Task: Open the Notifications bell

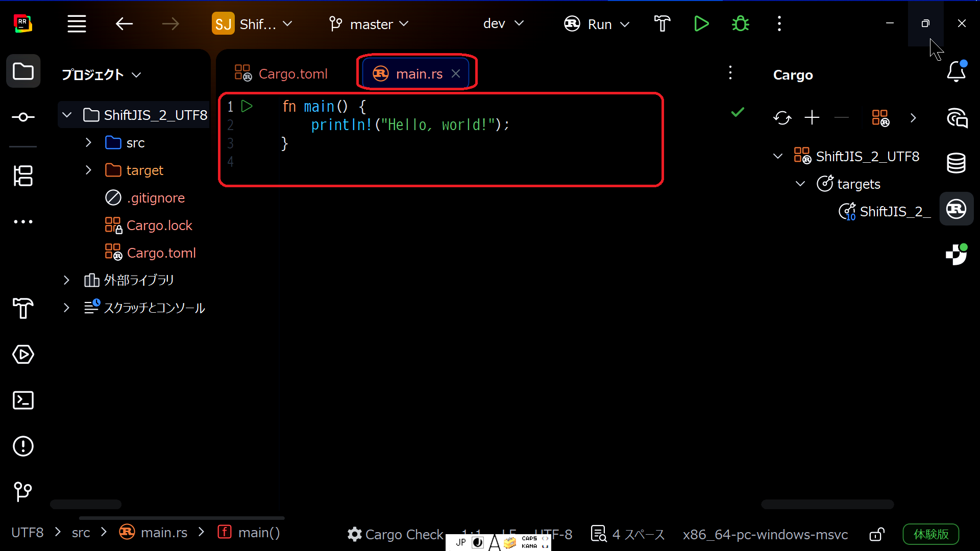Action: coord(956,72)
